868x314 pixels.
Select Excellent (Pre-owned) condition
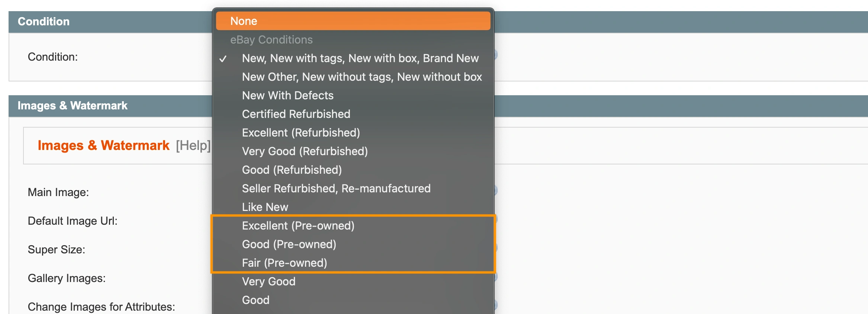(x=298, y=226)
